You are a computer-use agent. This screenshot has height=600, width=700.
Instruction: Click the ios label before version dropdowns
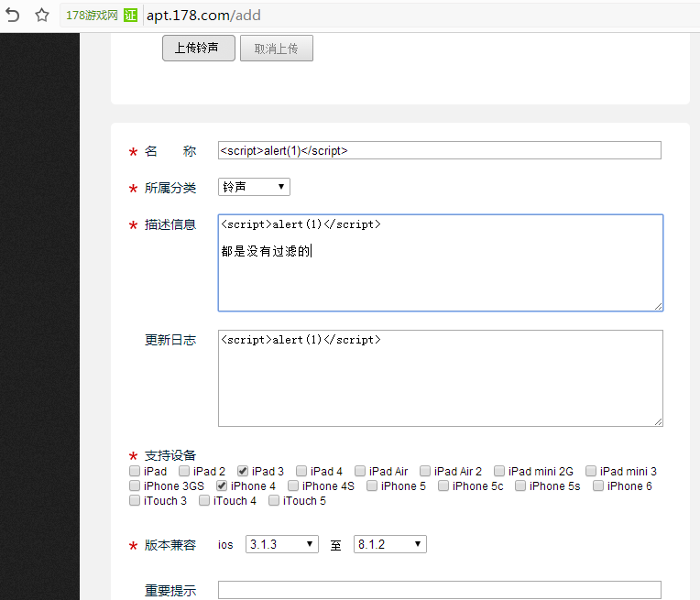tap(225, 545)
